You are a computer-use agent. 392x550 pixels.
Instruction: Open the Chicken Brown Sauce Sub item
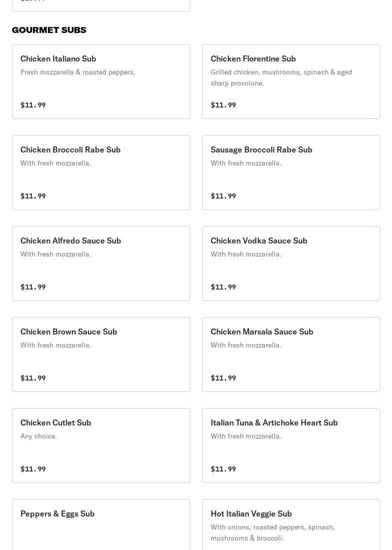(x=101, y=354)
